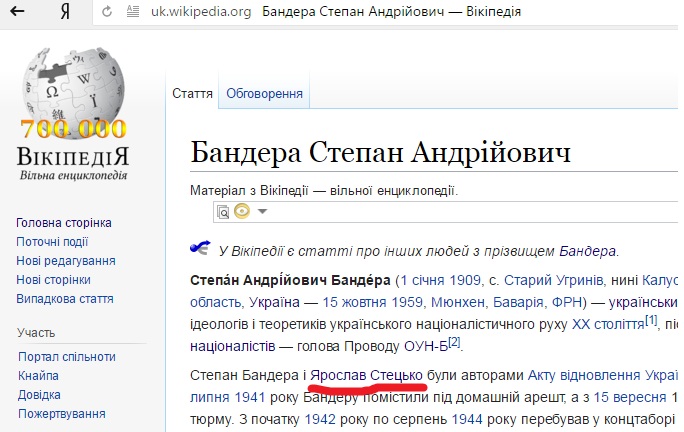The height and width of the screenshot is (432, 684).
Task: Expand the small gray dropdown arrow under the title
Action: (x=262, y=211)
